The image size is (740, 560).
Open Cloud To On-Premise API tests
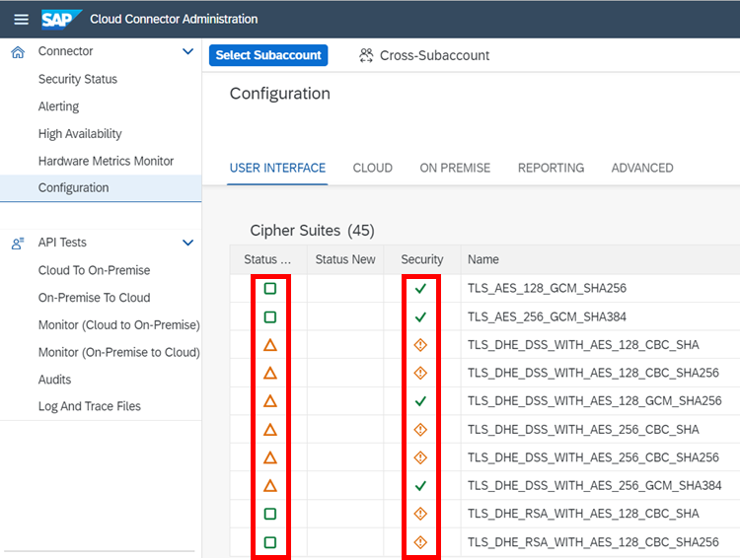pos(94,270)
